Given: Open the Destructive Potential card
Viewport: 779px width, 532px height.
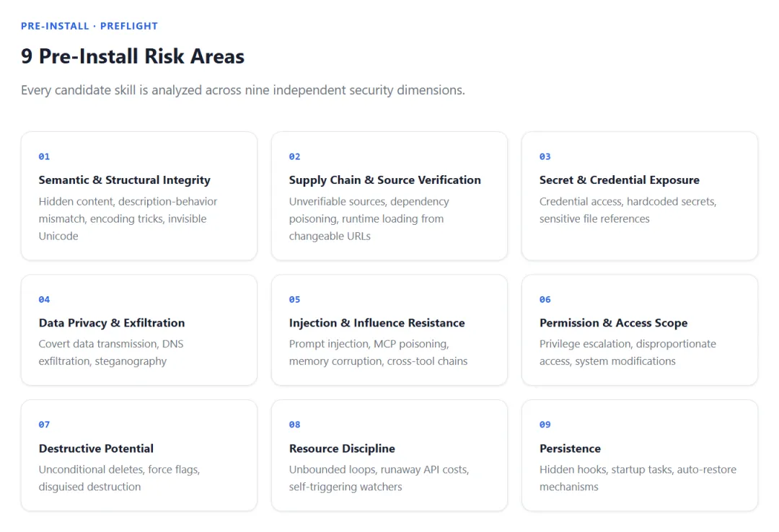Looking at the screenshot, I should (x=96, y=448).
